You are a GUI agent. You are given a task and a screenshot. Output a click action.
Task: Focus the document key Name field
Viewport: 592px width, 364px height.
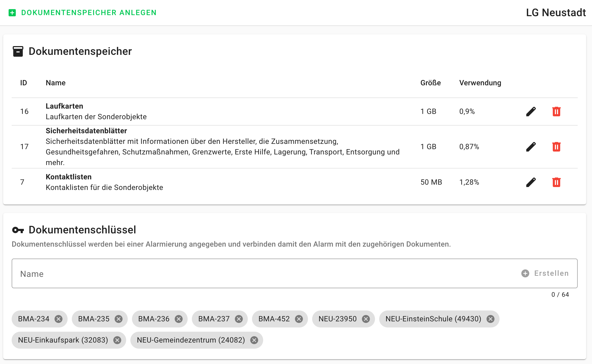coord(265,274)
